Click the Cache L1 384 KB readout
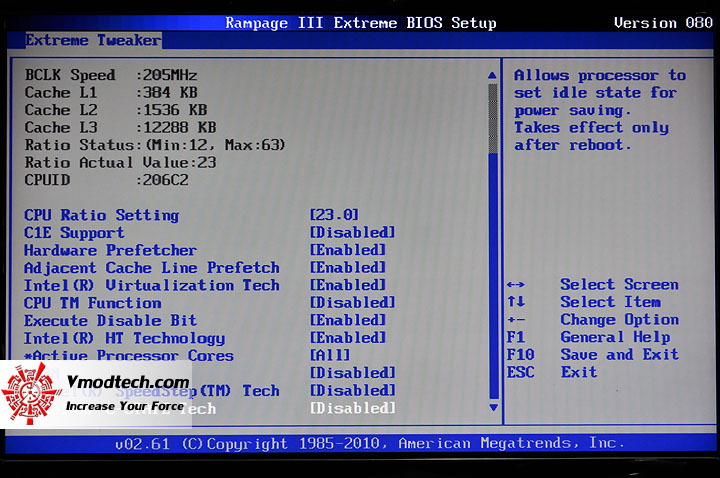720x478 pixels. [111, 92]
